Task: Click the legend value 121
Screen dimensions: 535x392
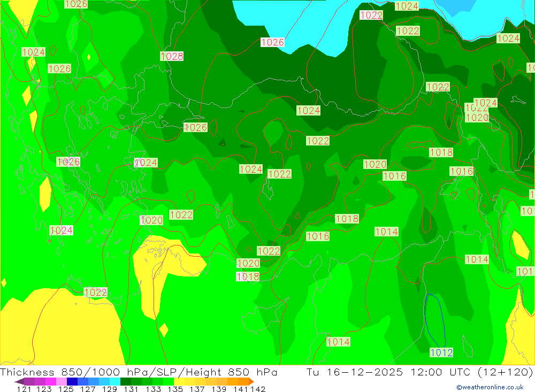Action: point(24,389)
